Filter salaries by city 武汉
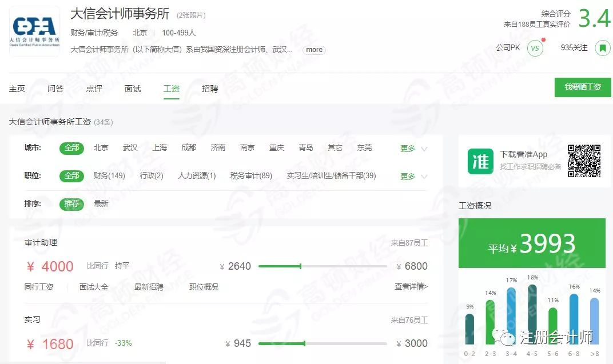613x364 pixels. point(130,147)
